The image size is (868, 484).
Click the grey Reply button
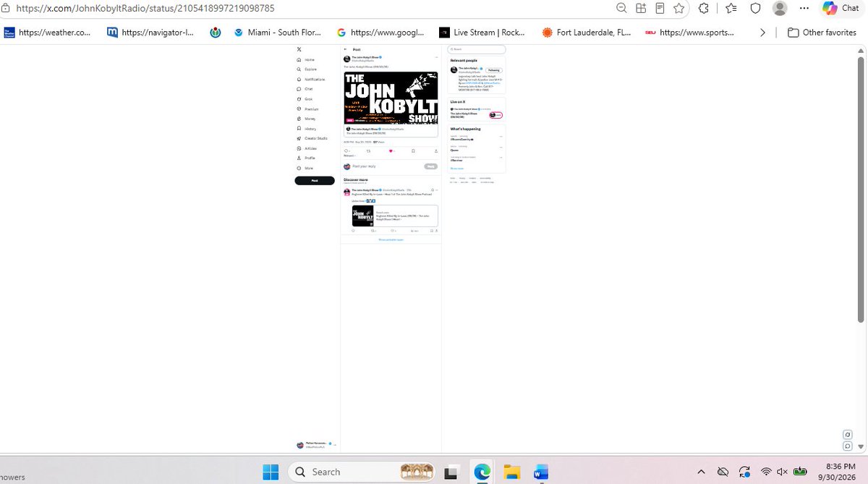(430, 166)
